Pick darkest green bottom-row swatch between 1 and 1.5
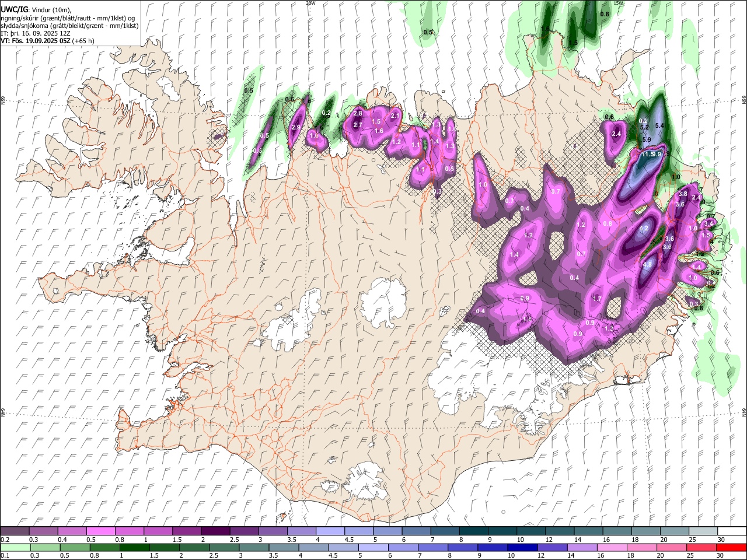This screenshot has width=747, height=560. click(x=134, y=547)
